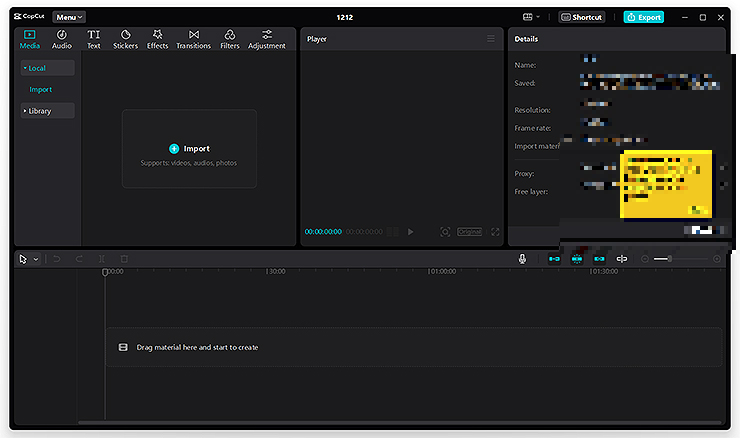Enter fullscreen preview mode
This screenshot has height=438, width=740.
point(495,232)
